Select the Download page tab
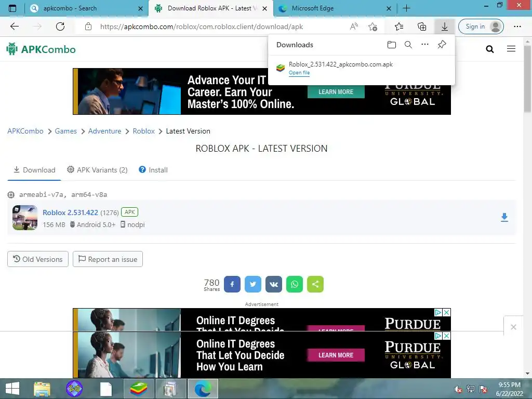Screen dimensions: 532x399 pyautogui.click(x=34, y=170)
